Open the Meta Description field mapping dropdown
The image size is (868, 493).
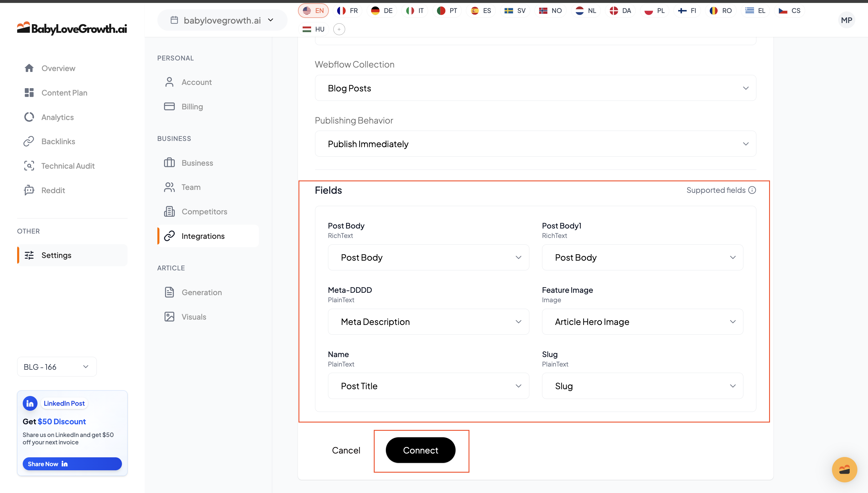click(x=428, y=322)
